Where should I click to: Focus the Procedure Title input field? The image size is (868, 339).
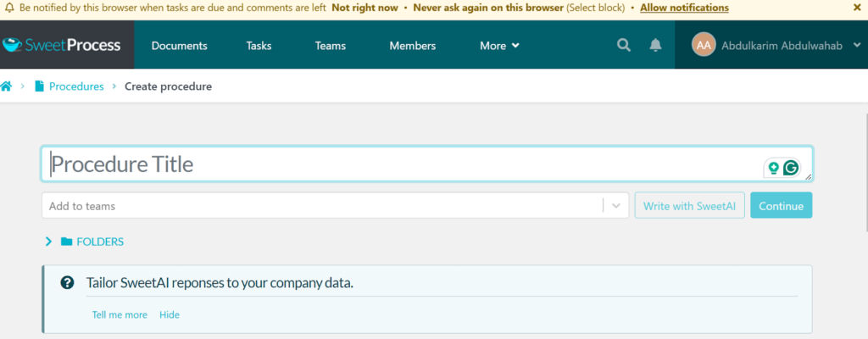coord(427,164)
